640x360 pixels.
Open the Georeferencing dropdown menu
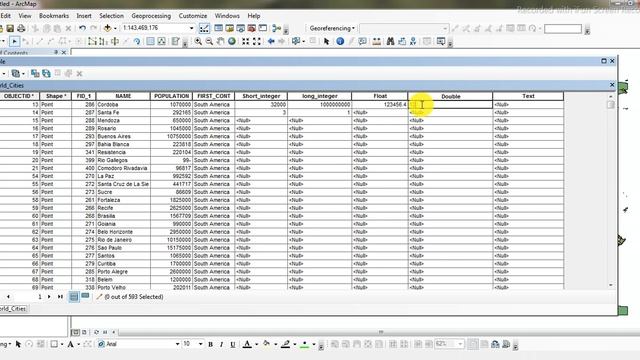point(332,28)
